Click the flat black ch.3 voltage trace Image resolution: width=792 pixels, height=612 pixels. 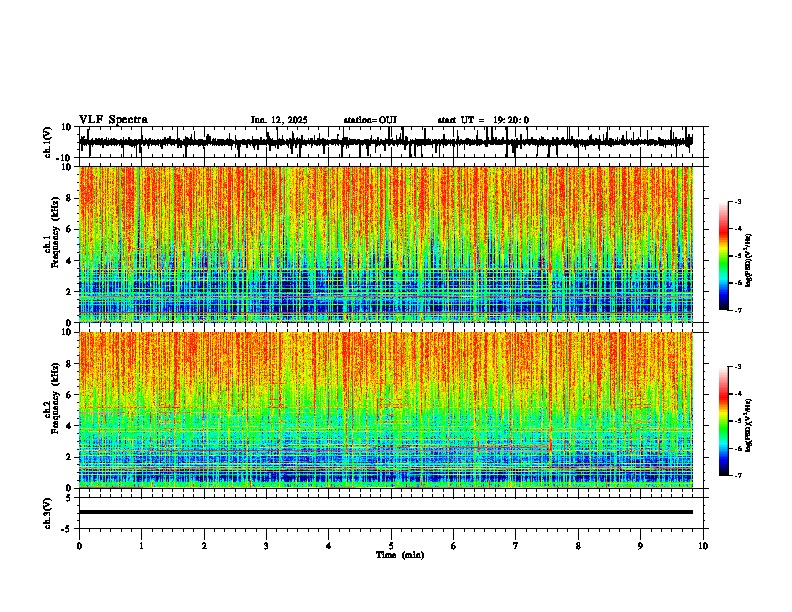(386, 512)
